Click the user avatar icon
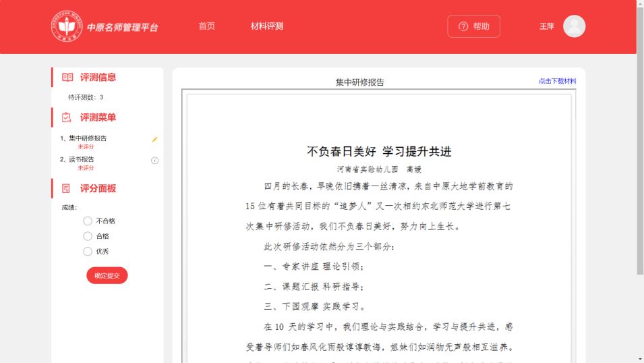Screen dimensions: 644x363 [x=574, y=26]
